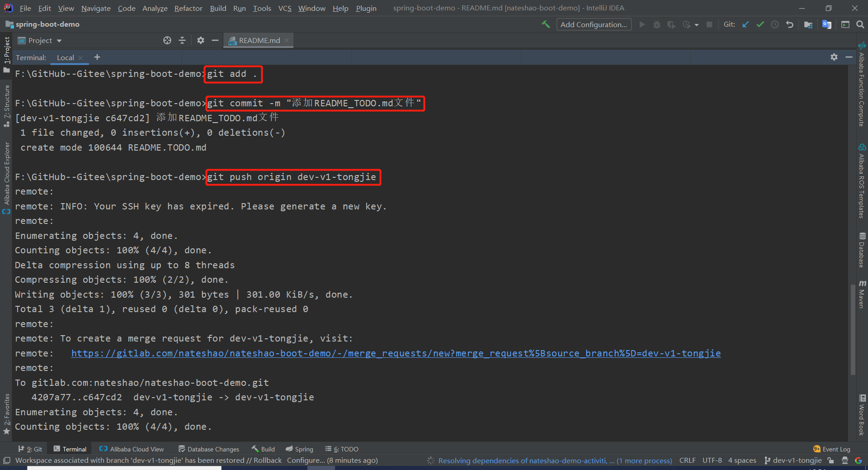The height and width of the screenshot is (470, 868).
Task: Click the Terminal tool window button
Action: pos(70,449)
